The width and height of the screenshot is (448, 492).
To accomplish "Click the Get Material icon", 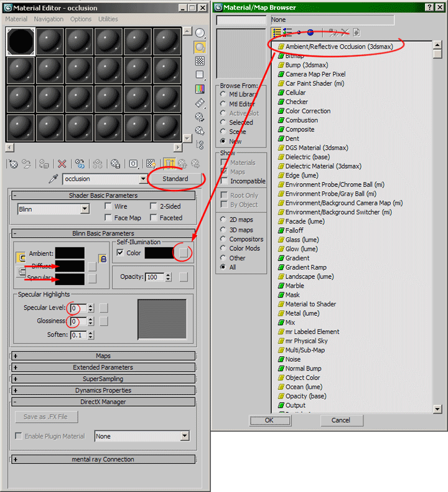I will click(13, 164).
